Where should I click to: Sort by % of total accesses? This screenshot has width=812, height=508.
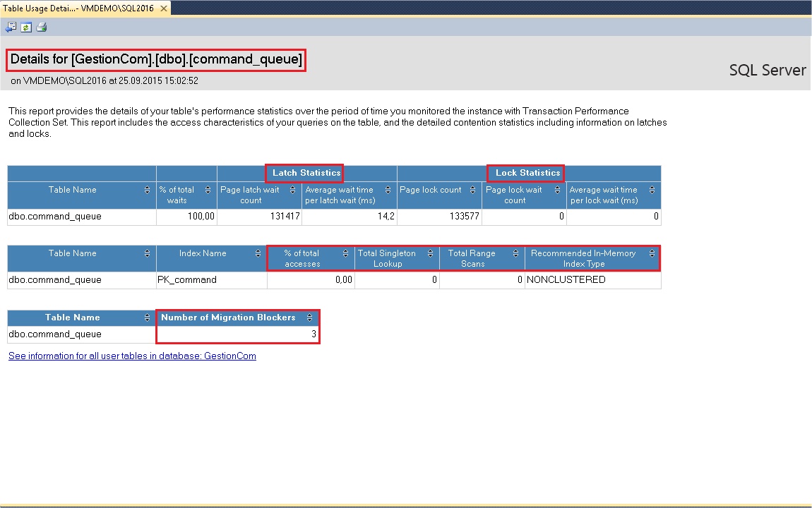(x=345, y=253)
